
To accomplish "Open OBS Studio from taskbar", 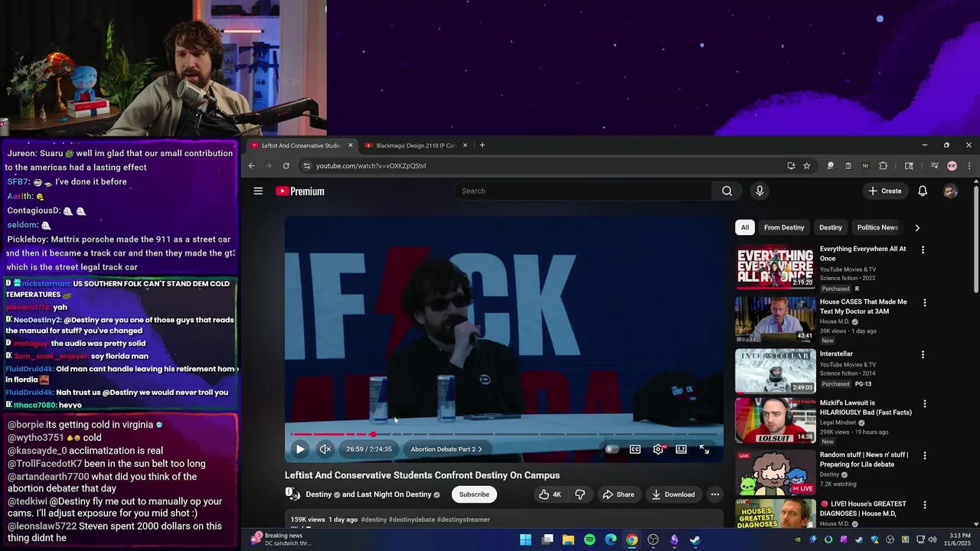I will pyautogui.click(x=653, y=540).
